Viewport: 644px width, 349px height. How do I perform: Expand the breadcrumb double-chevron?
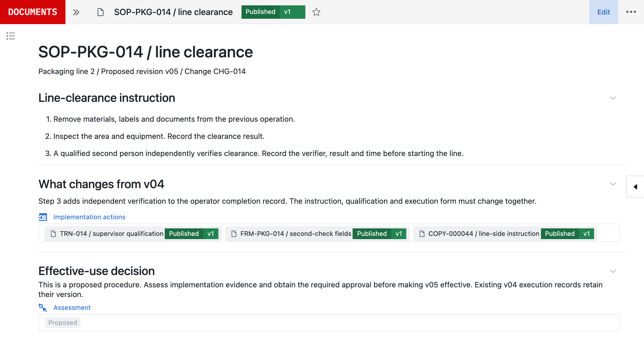click(76, 12)
